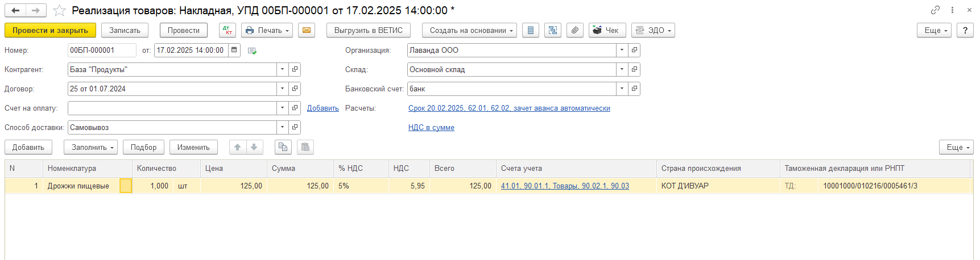Expand the Контрагент dropdown list
980x260 pixels.
pyautogui.click(x=282, y=69)
